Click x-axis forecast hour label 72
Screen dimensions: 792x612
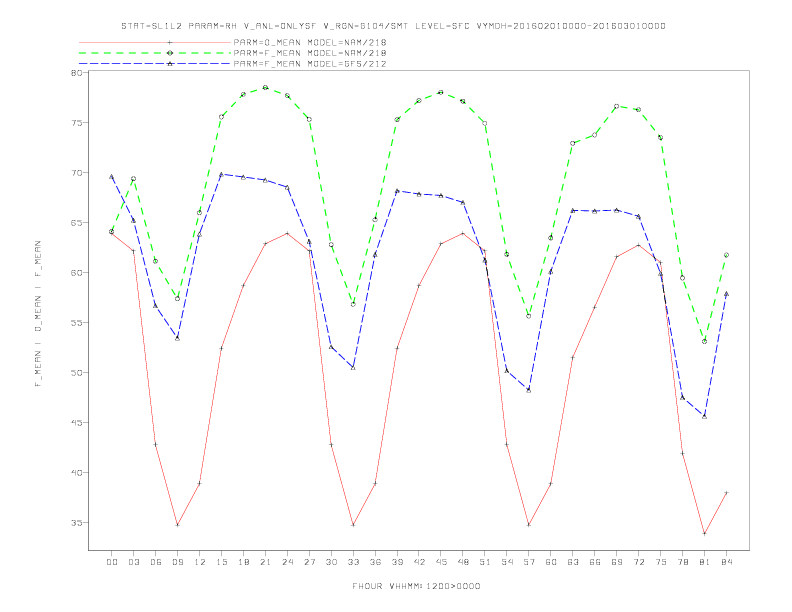tap(638, 562)
